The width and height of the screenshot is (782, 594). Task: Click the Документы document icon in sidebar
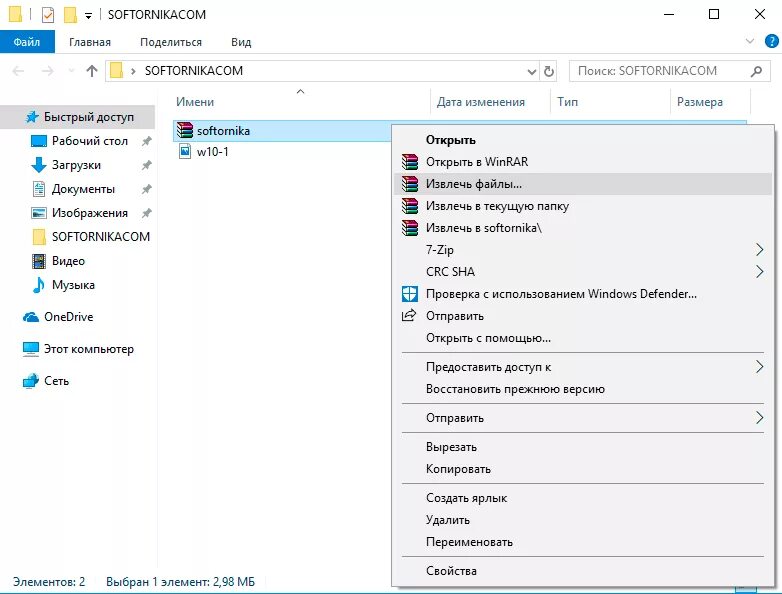38,189
